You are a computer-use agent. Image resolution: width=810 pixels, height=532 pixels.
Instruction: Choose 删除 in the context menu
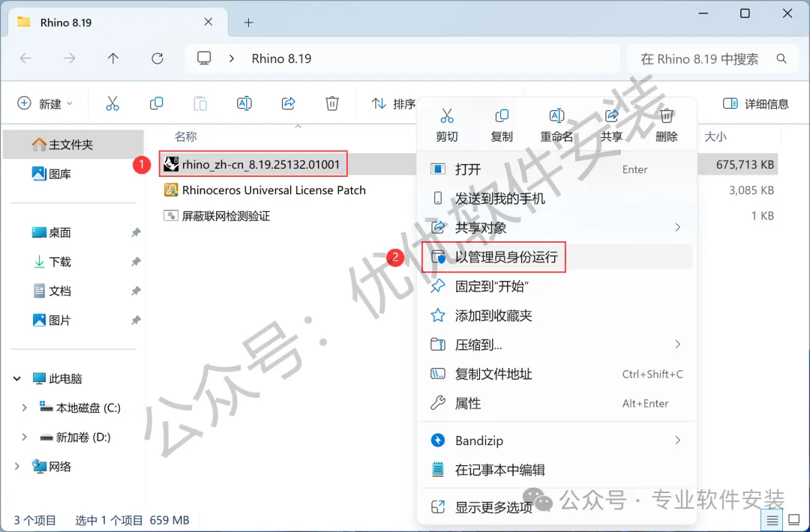click(667, 125)
